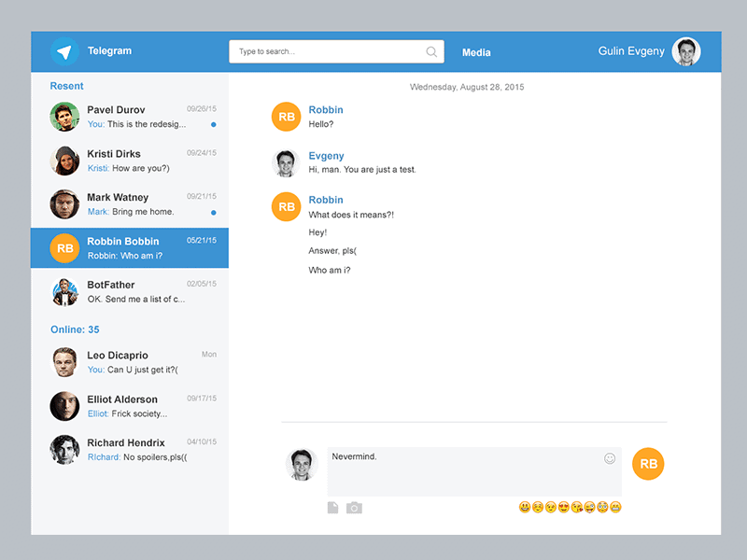This screenshot has height=560, width=747.
Task: Click Evgeny's avatar beside 'Hi, man' message
Action: tap(286, 163)
